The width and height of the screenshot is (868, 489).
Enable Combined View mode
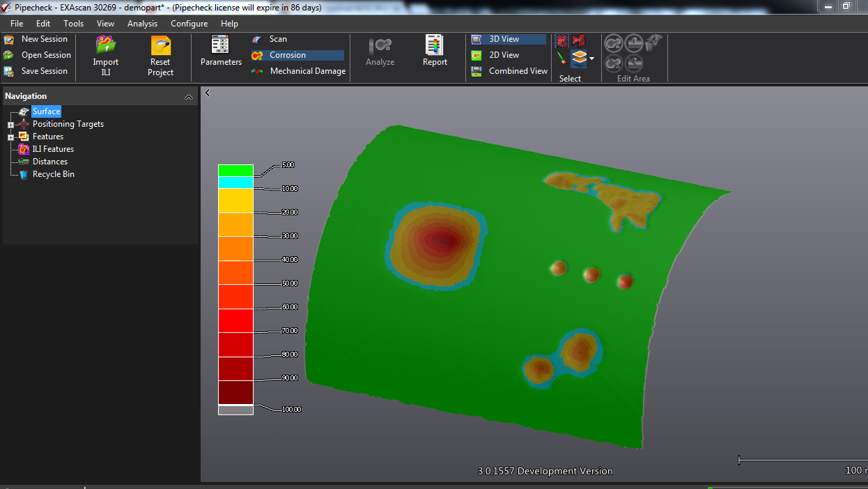518,71
